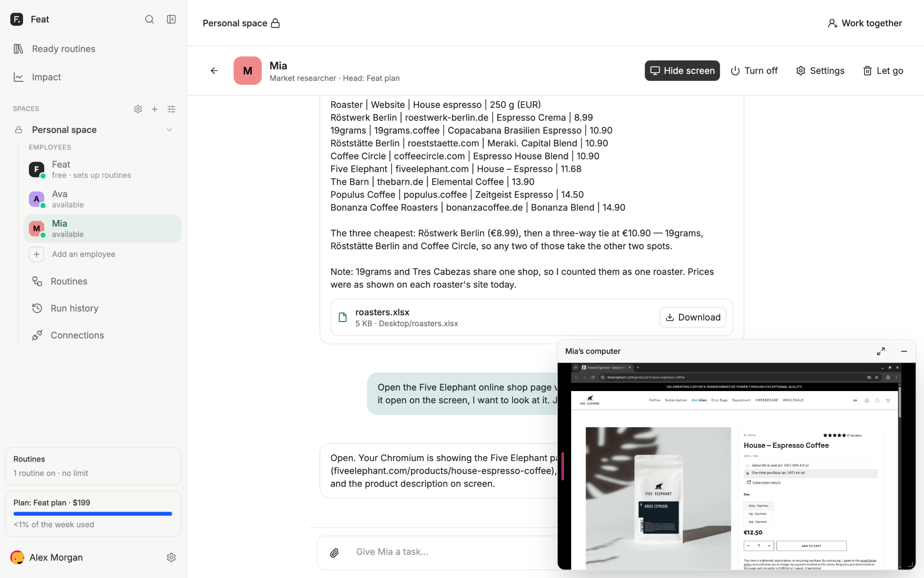Open Chromium profile icon in toolbar

pos(888,378)
